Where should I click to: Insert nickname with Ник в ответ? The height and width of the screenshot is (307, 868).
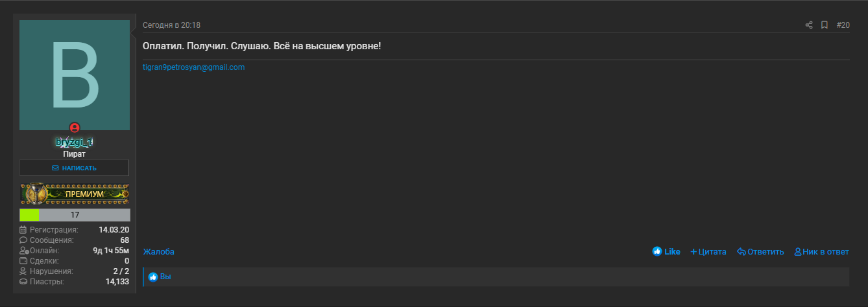point(821,252)
